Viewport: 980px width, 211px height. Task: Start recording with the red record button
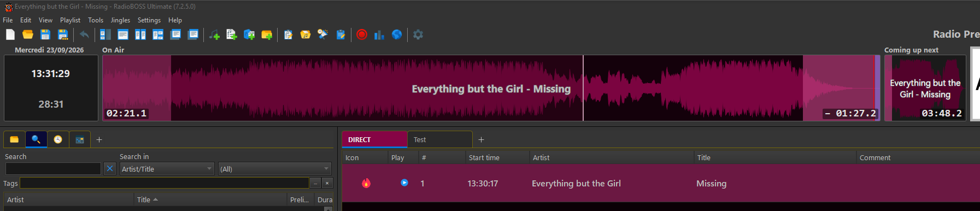[x=362, y=34]
